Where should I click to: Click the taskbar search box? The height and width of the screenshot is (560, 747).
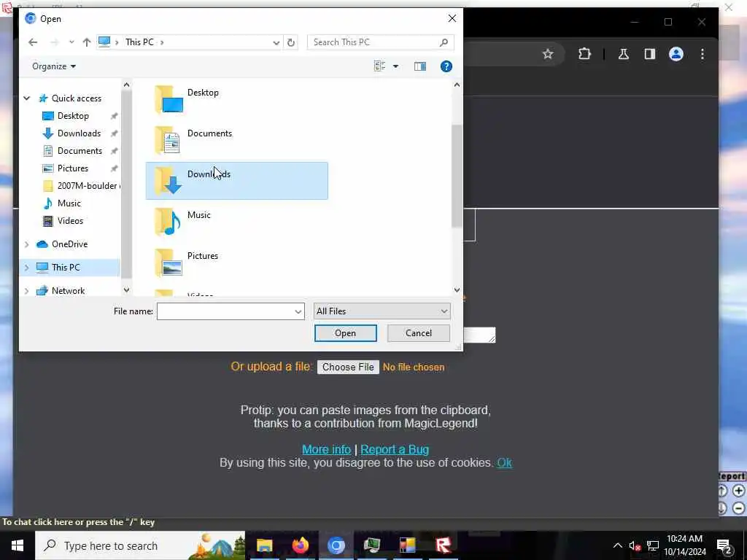point(140,545)
